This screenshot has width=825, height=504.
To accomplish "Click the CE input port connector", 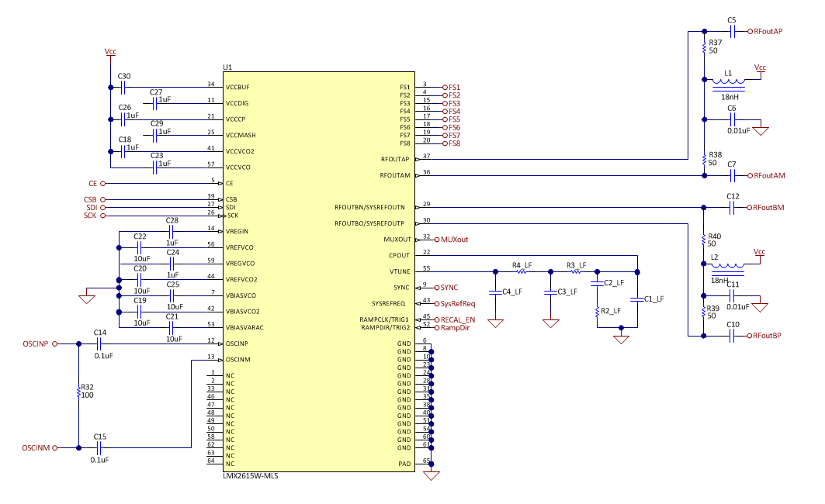I will coord(102,184).
